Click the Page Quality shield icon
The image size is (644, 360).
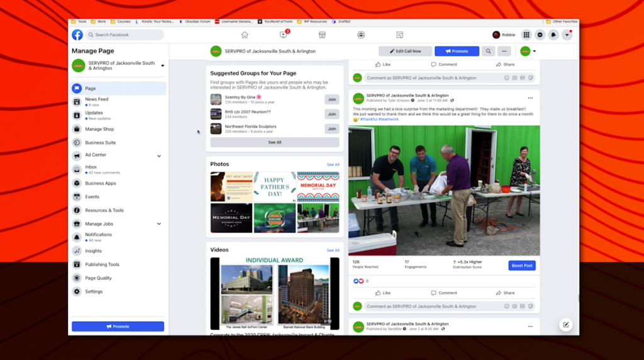77,278
